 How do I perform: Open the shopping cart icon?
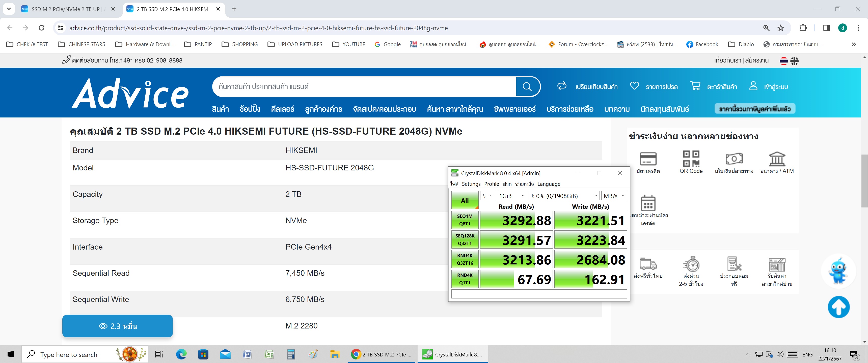(695, 86)
